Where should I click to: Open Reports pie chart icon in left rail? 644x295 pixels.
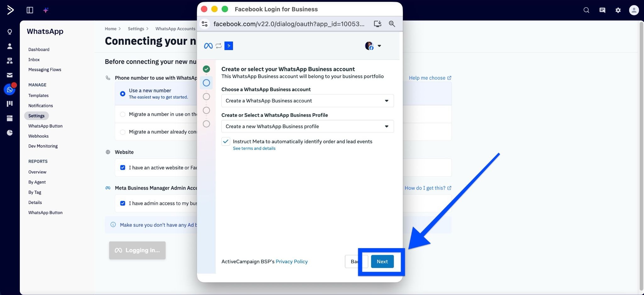pos(10,133)
